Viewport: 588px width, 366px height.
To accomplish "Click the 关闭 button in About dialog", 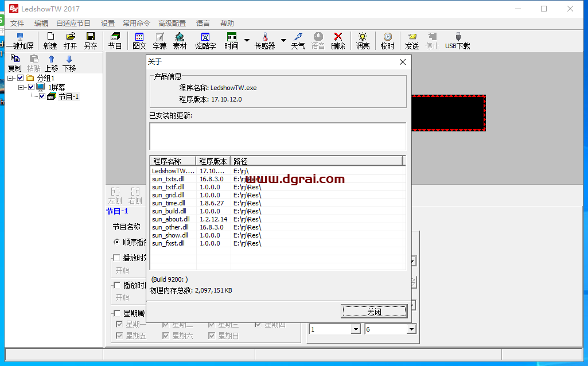I will 374,312.
